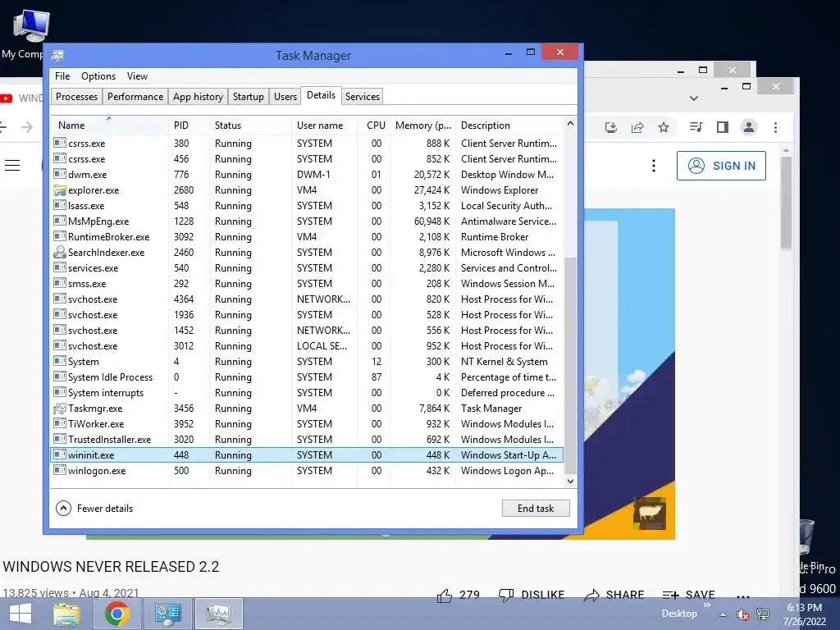
Task: Click the Chrome forward arrow
Action: 27,127
